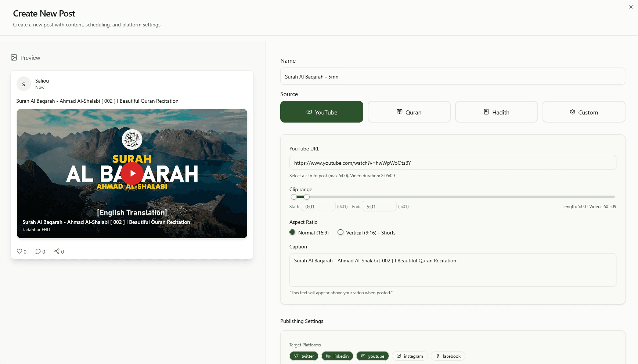
Task: Click the share icon in preview card
Action: (57, 251)
